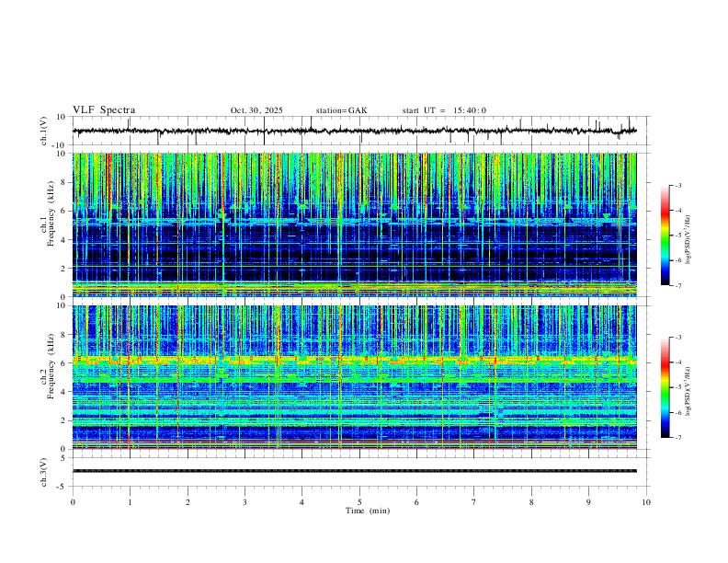Click the ch.3 voltage trace band
The height and width of the screenshot is (563, 728).
355,471
